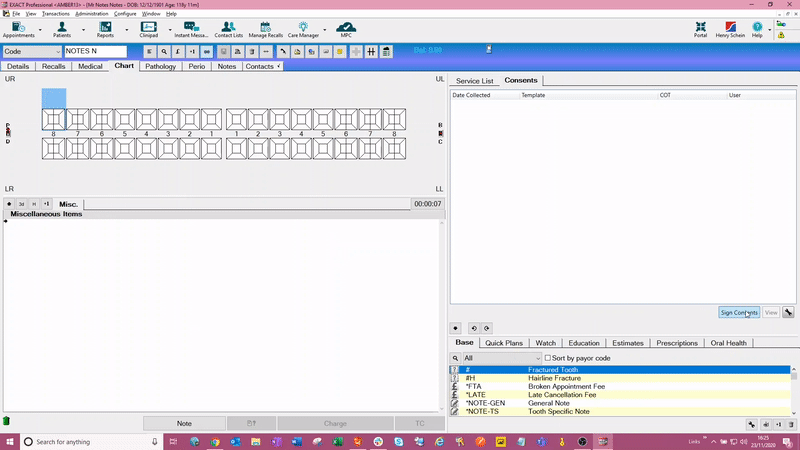Screen dimensions: 800x450
Task: Click the MPC cloud icon
Action: 346,30
